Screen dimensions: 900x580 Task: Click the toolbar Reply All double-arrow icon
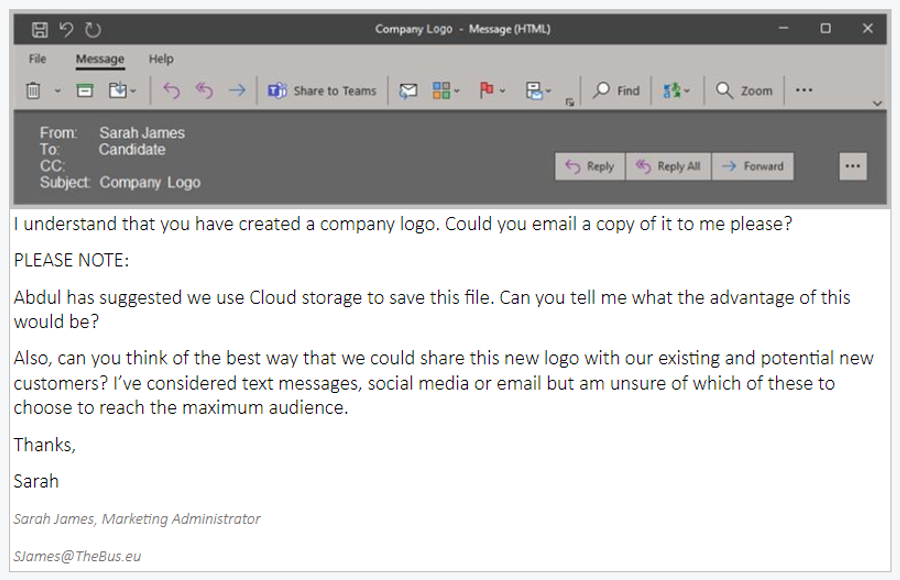(x=204, y=91)
